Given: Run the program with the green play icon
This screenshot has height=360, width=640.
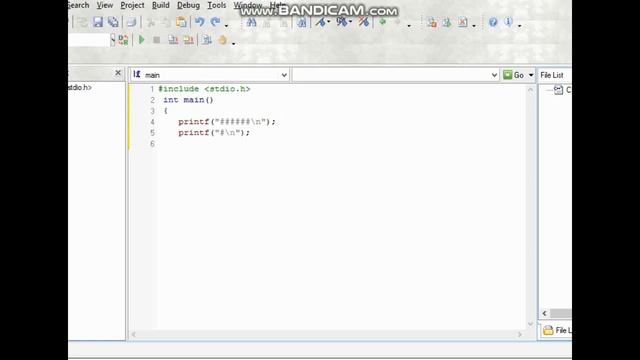Looking at the screenshot, I should pyautogui.click(x=142, y=40).
